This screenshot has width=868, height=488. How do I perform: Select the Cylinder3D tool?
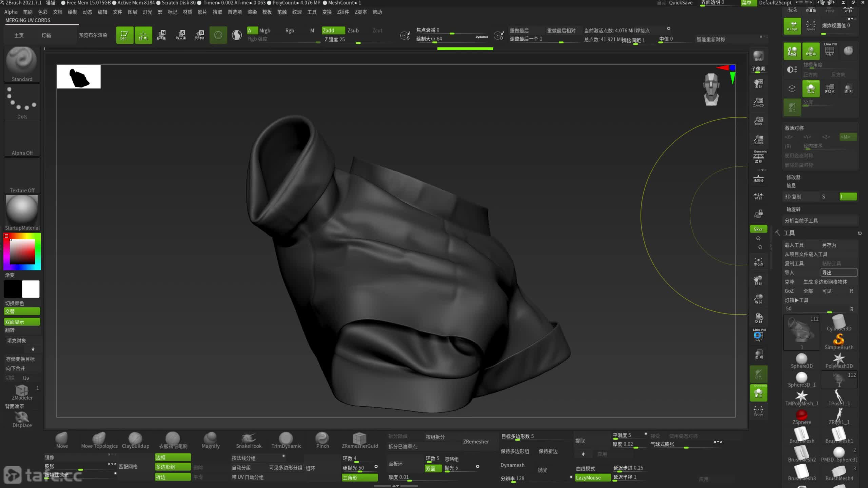click(839, 323)
